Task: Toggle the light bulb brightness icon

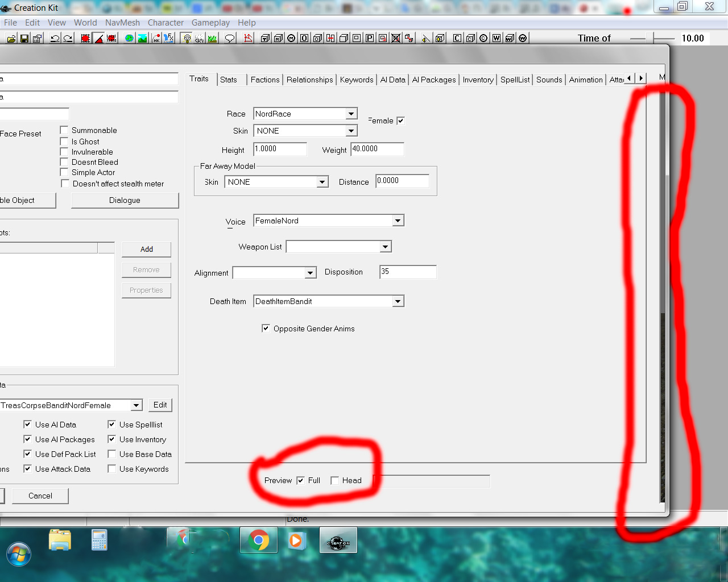Action: coord(187,38)
